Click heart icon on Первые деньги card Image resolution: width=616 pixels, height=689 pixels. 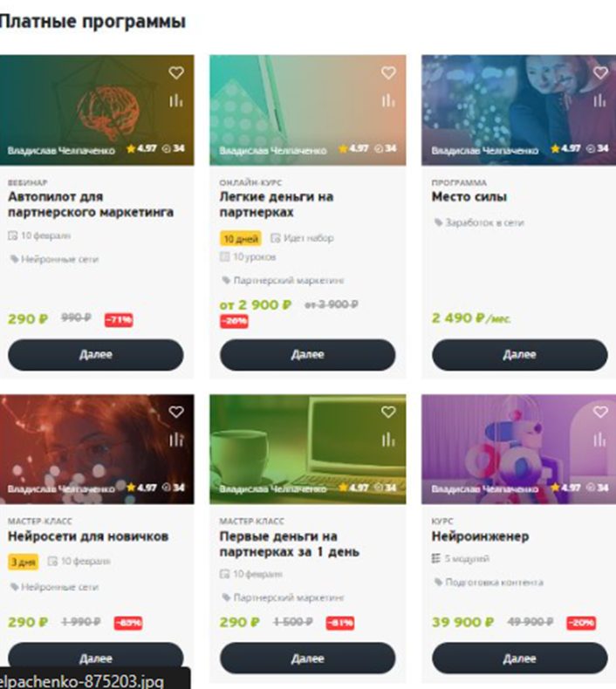(x=387, y=412)
